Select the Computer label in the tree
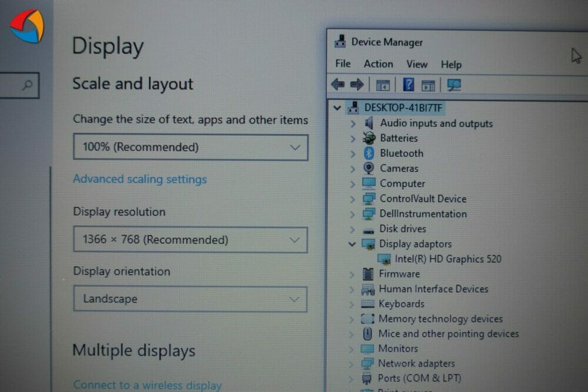The image size is (588, 392). pyautogui.click(x=402, y=183)
